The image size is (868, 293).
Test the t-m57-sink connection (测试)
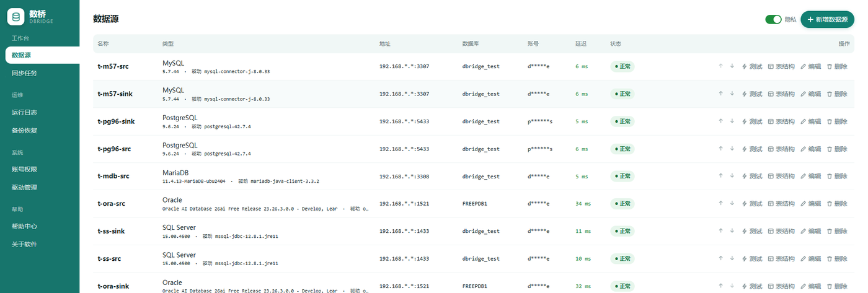coord(752,94)
